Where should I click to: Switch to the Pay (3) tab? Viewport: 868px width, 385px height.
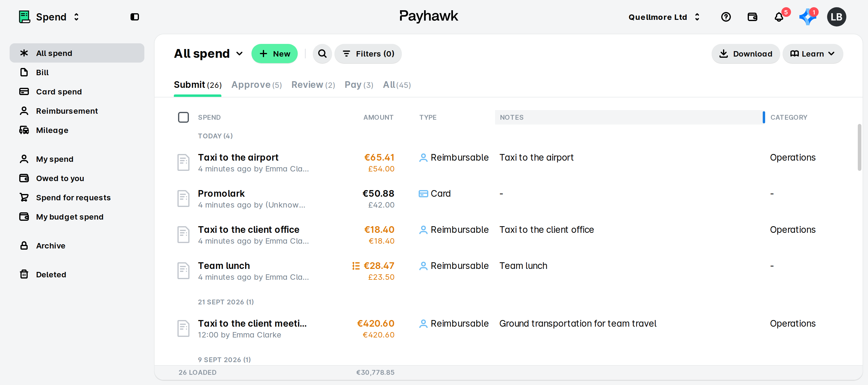(x=359, y=85)
